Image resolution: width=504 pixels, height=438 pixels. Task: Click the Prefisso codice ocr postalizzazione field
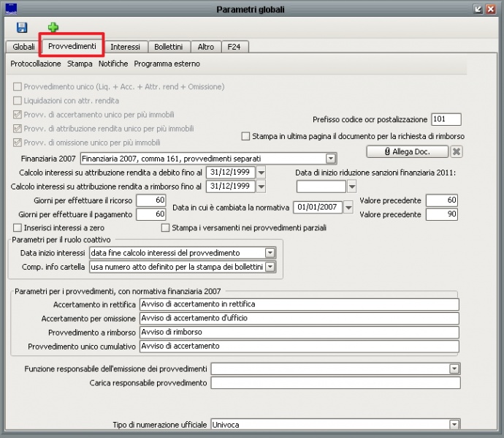pos(446,119)
